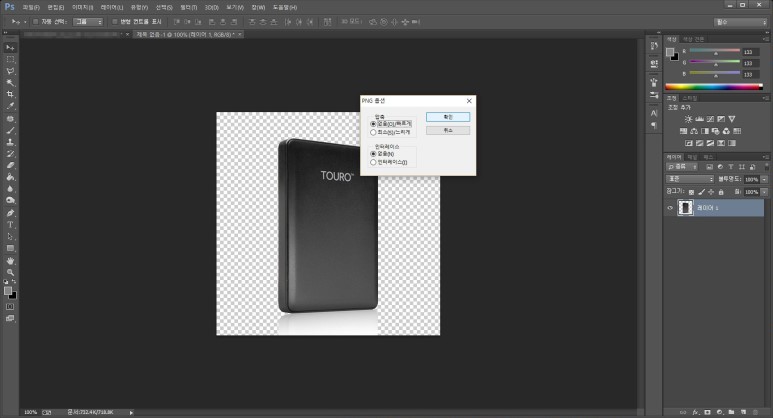Click the G value input field
Screen dimensions: 773x418
click(x=750, y=63)
